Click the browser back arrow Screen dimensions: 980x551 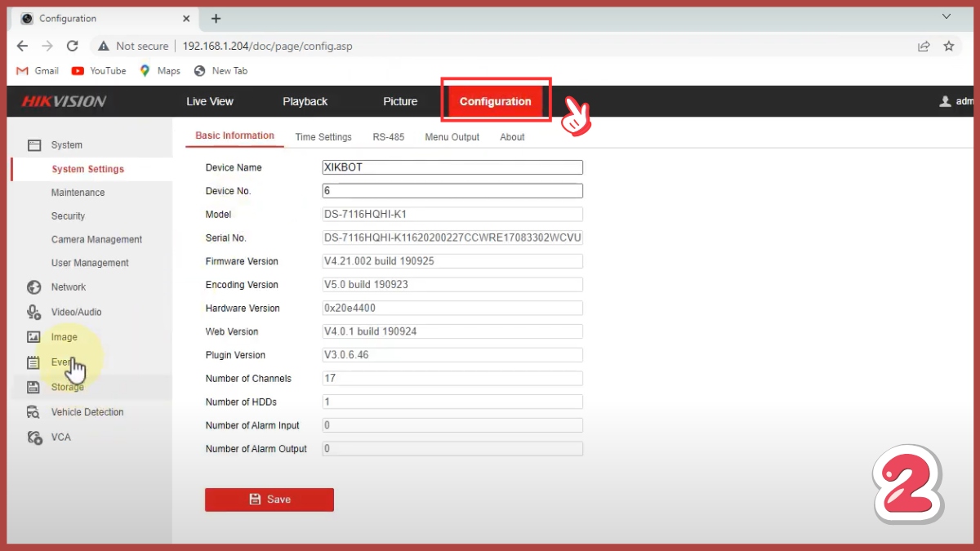(22, 47)
